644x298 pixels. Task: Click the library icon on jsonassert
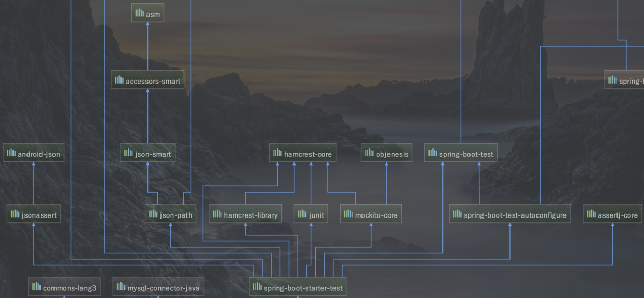(16, 214)
